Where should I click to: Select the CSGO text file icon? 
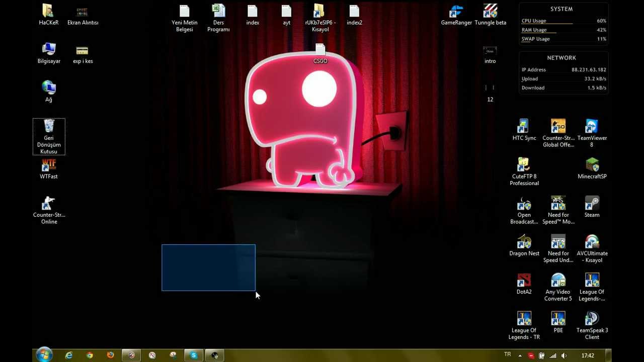pos(320,53)
